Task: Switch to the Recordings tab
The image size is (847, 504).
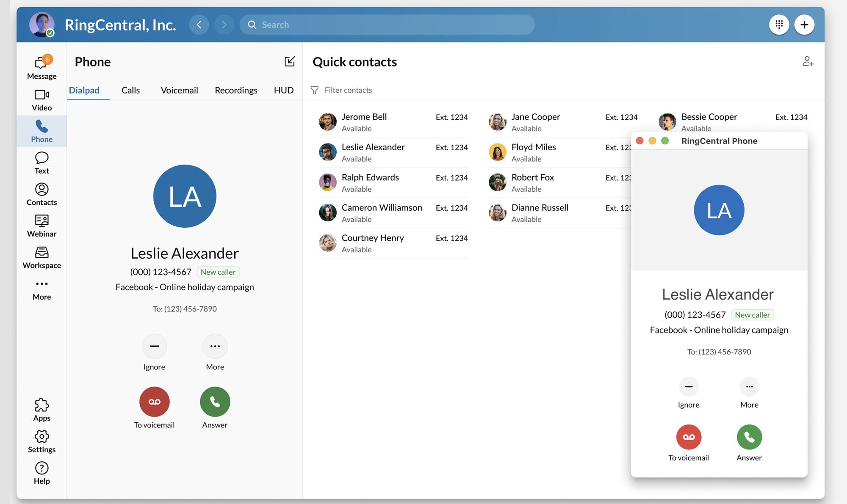Action: (236, 90)
